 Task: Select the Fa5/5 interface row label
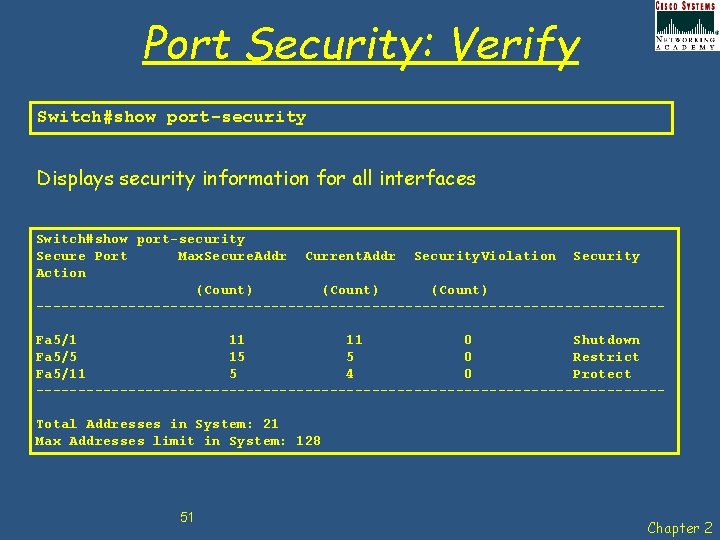coord(56,357)
